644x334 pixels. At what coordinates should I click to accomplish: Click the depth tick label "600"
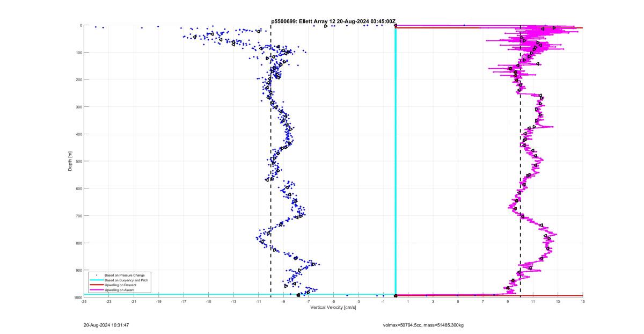click(78, 188)
